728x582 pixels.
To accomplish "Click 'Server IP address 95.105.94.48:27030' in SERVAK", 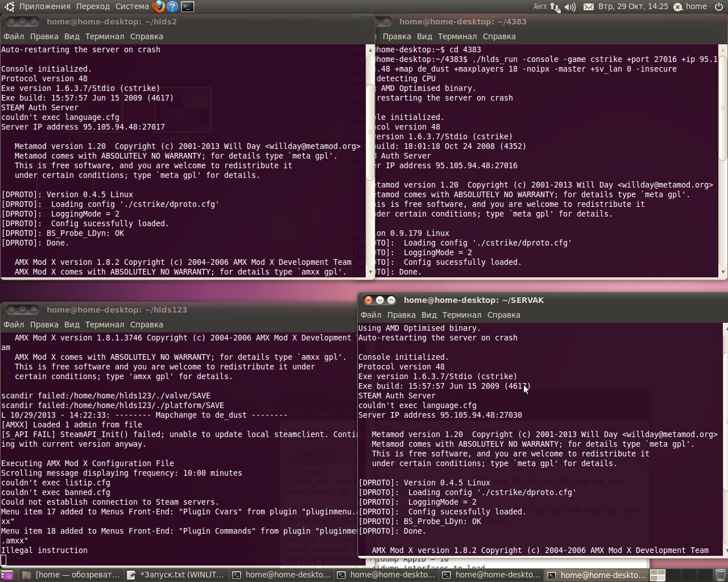I will coord(440,415).
